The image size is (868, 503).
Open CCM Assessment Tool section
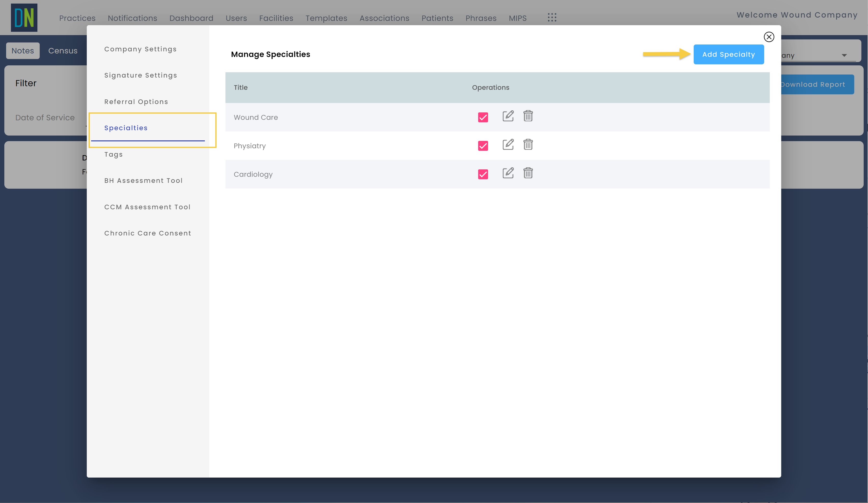[x=147, y=207]
